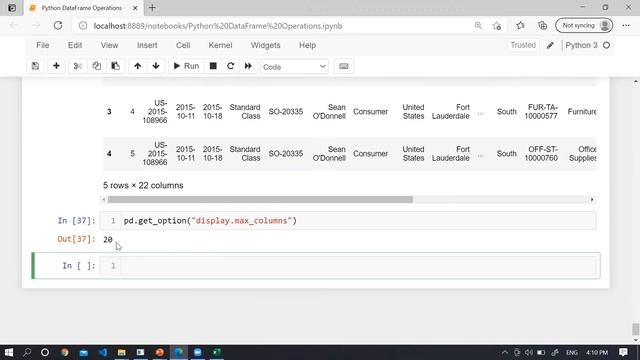Click the browser back arrow

pyautogui.click(x=14, y=26)
